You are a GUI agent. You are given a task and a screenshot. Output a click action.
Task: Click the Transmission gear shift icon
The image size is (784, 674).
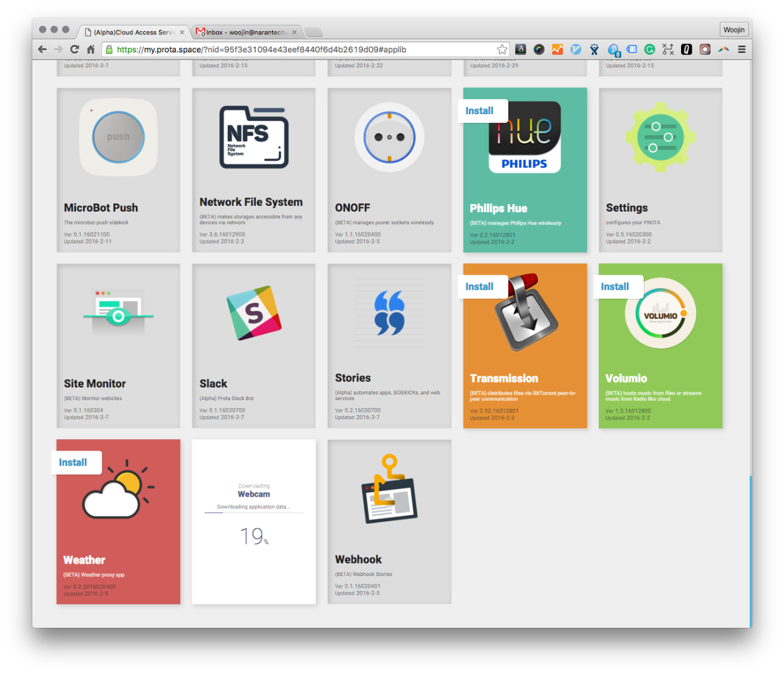526,312
